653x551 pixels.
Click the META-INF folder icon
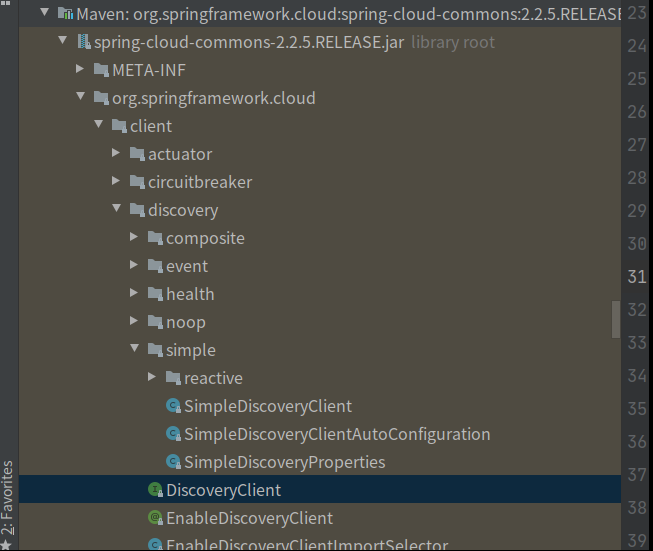102,70
